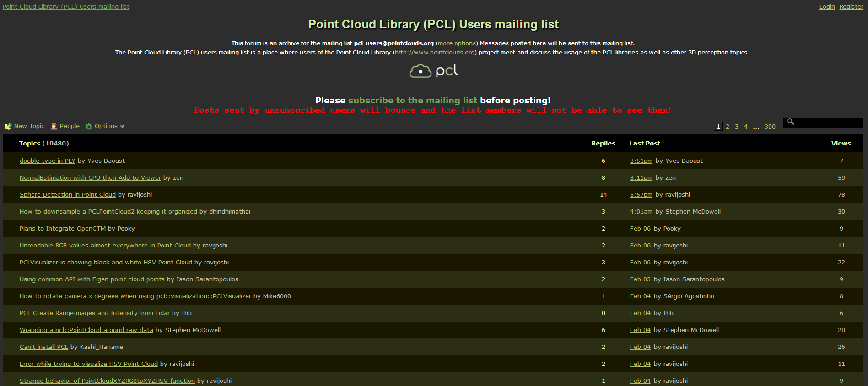868x386 pixels.
Task: Open 'How to rotate camera x degrees' topic
Action: click(x=135, y=296)
